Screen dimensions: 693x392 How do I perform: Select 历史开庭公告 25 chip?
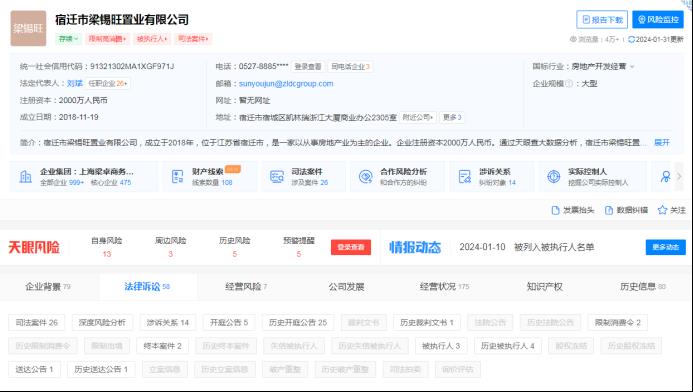click(298, 323)
